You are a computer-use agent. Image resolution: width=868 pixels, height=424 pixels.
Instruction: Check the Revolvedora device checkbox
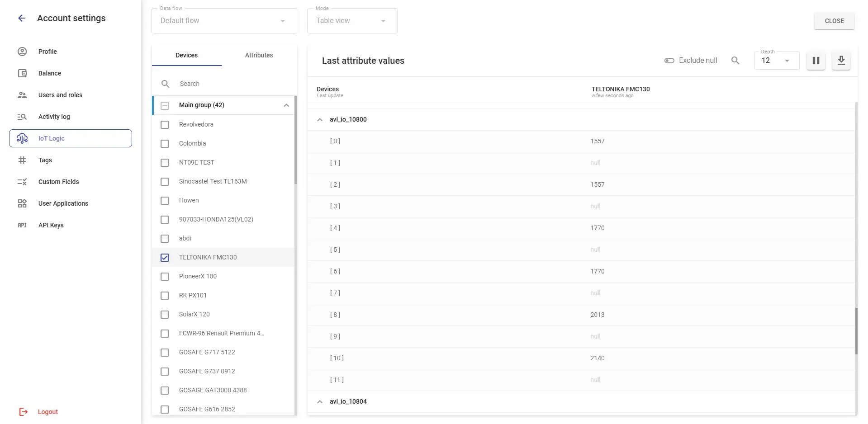pos(165,125)
